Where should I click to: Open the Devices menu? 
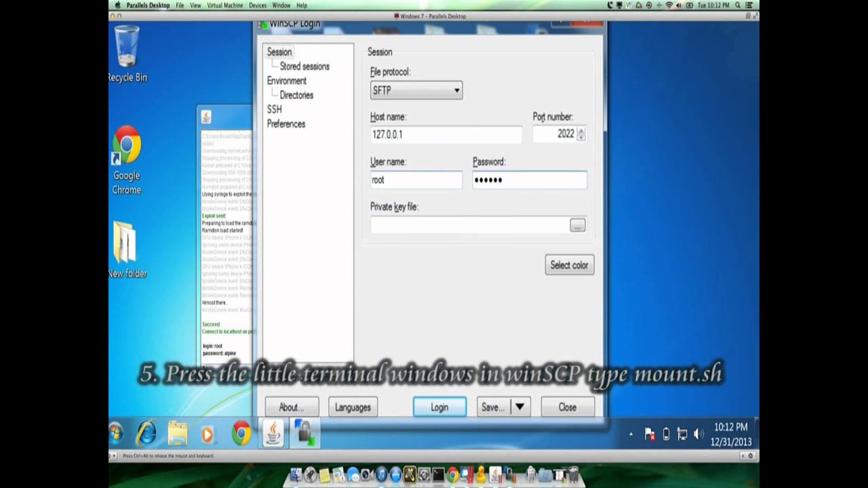pos(258,5)
